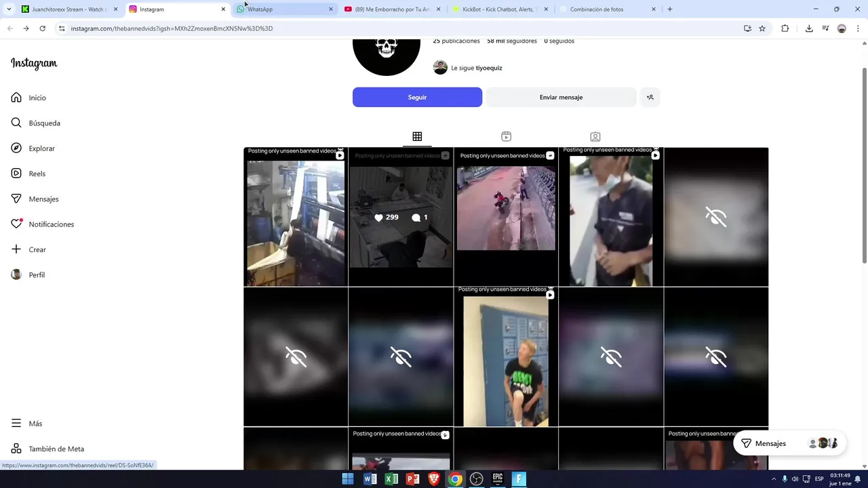Reload the current page
This screenshot has width=868, height=488.
[x=42, y=28]
